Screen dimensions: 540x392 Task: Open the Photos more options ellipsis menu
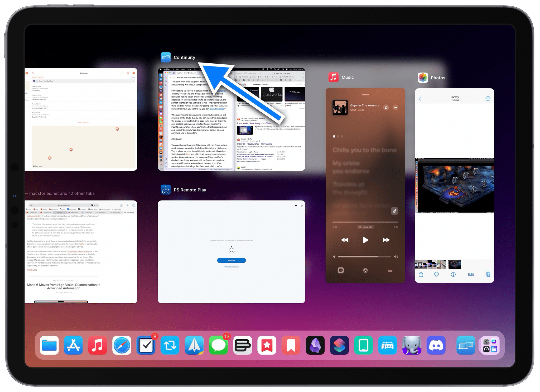(488, 99)
